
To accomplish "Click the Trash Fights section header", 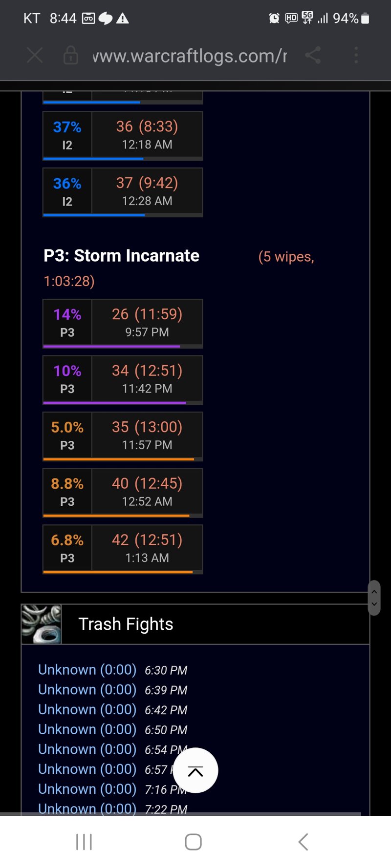I will 195,624.
